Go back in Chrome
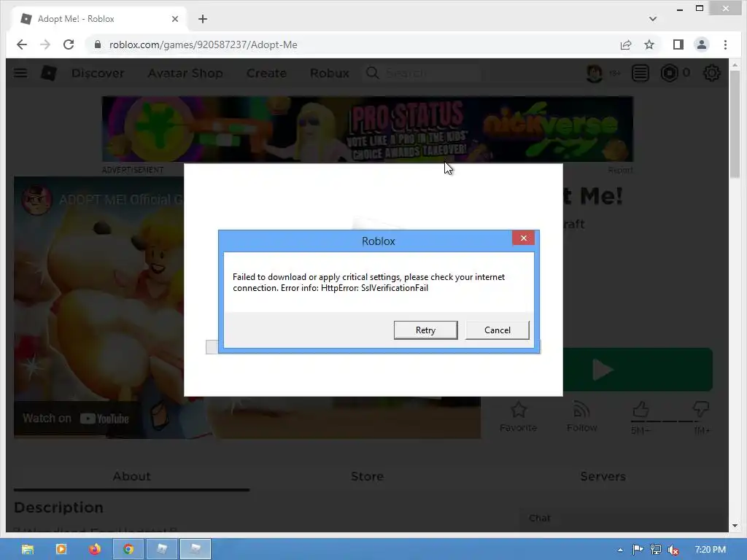747x560 pixels. tap(21, 44)
